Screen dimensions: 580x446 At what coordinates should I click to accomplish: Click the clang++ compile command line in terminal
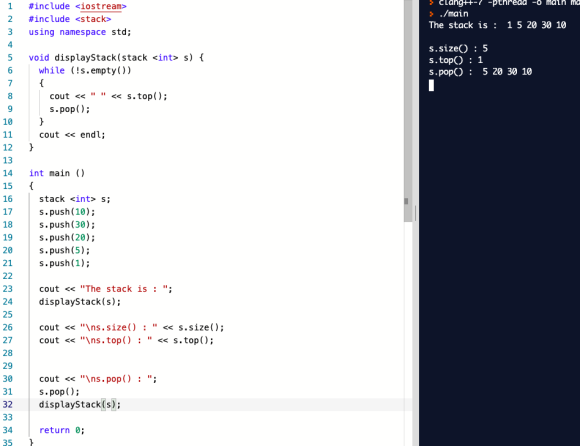click(509, 3)
